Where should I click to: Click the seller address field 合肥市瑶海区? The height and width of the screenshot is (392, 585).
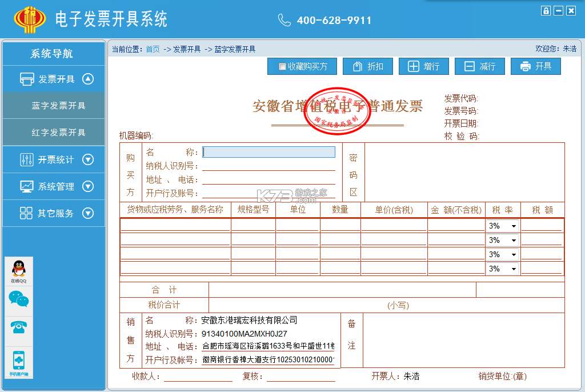(269, 346)
